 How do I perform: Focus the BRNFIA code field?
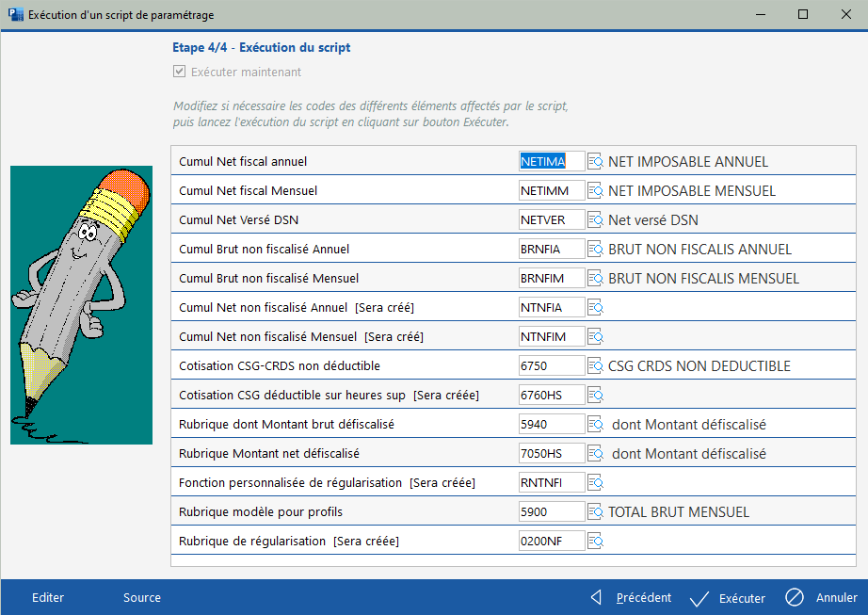(x=552, y=249)
